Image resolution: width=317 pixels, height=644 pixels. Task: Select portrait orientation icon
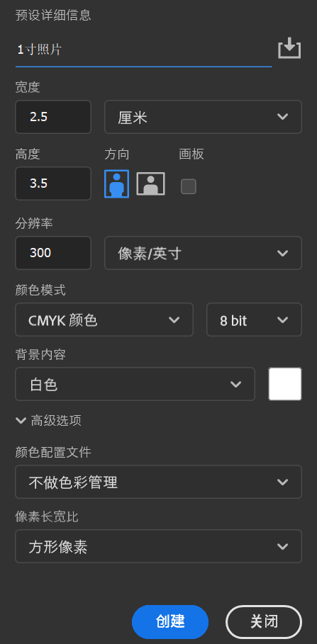click(x=117, y=183)
